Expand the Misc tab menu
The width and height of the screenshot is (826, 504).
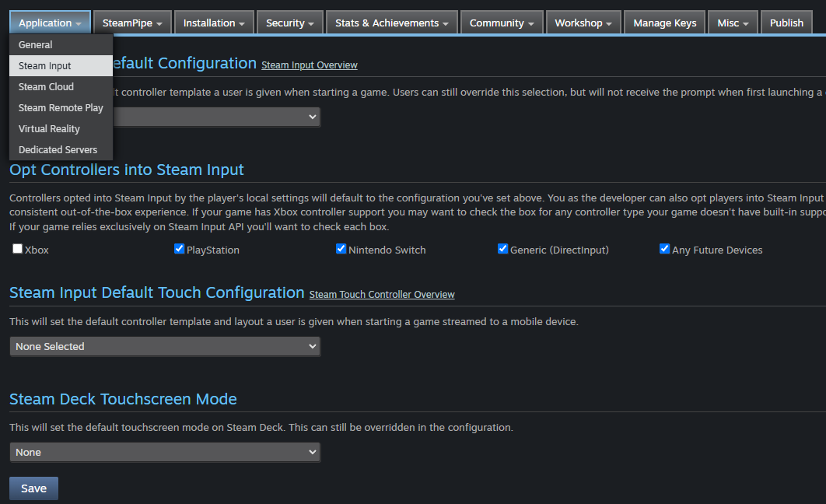point(733,23)
